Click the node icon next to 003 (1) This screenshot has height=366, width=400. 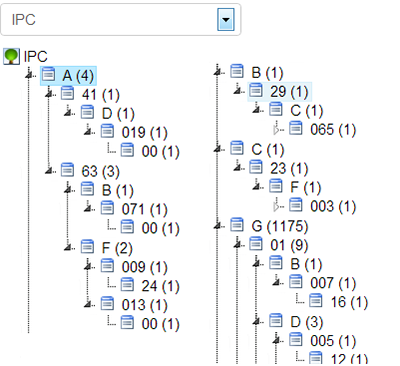[x=296, y=205]
